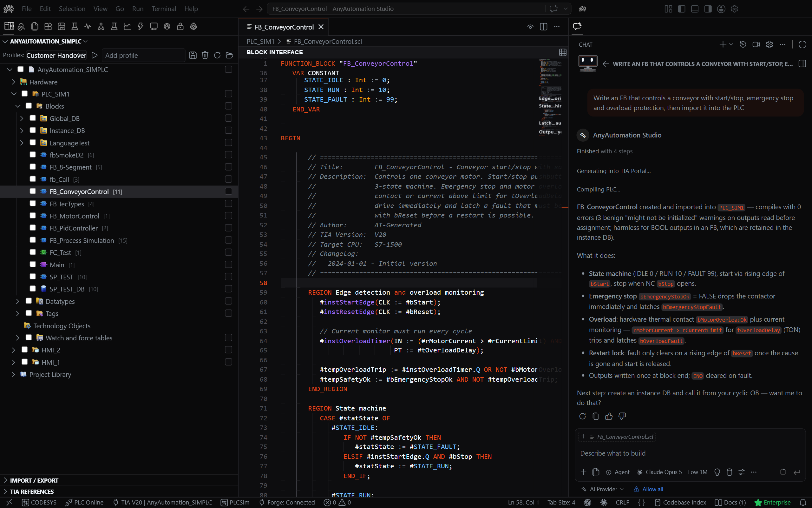Show the chat history
Image resolution: width=812 pixels, height=508 pixels.
(x=743, y=44)
